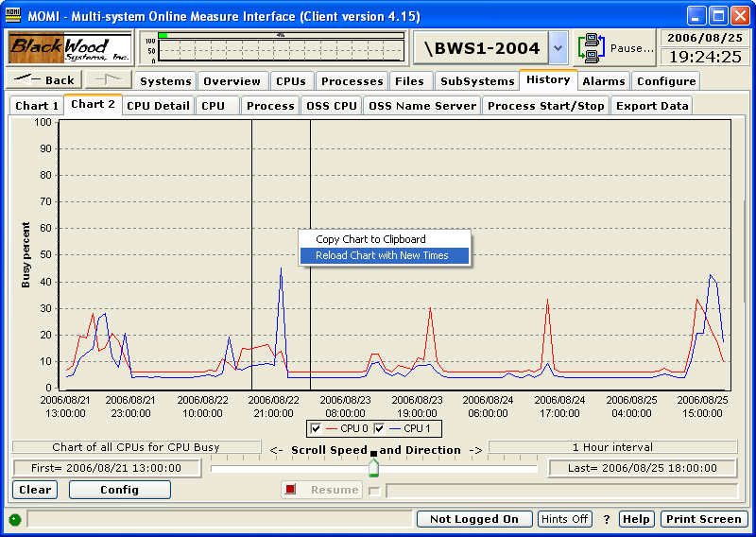This screenshot has height=537, width=756.
Task: Click the question mark hint icon
Action: 606,520
